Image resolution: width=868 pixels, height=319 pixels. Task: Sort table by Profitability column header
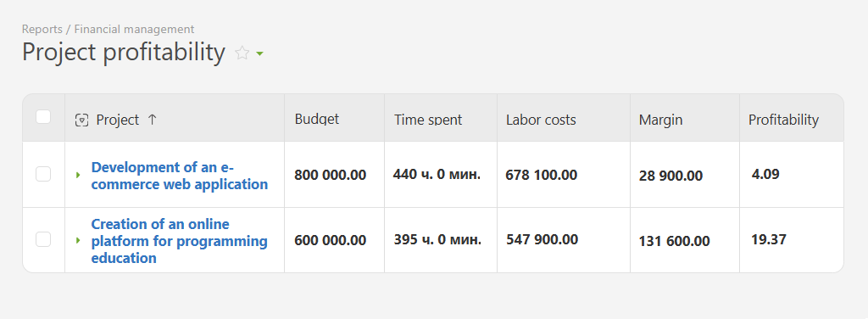click(783, 120)
